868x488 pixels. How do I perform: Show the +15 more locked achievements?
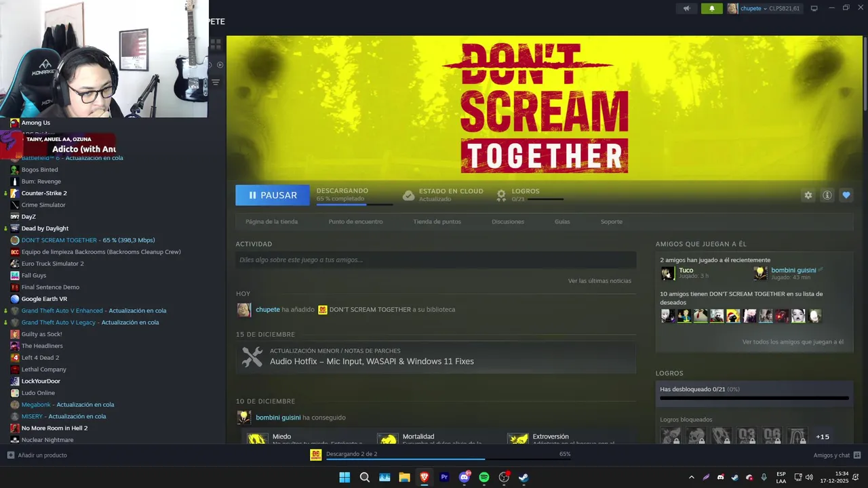pyautogui.click(x=823, y=436)
